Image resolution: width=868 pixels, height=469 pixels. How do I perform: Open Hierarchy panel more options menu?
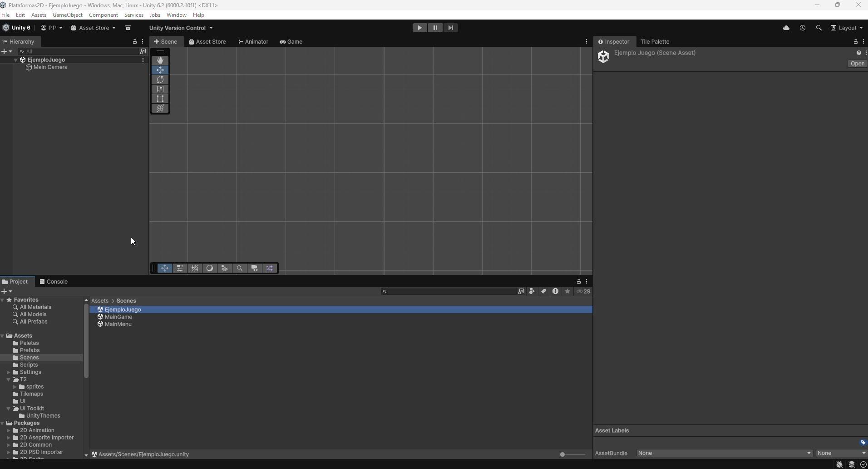[x=143, y=42]
